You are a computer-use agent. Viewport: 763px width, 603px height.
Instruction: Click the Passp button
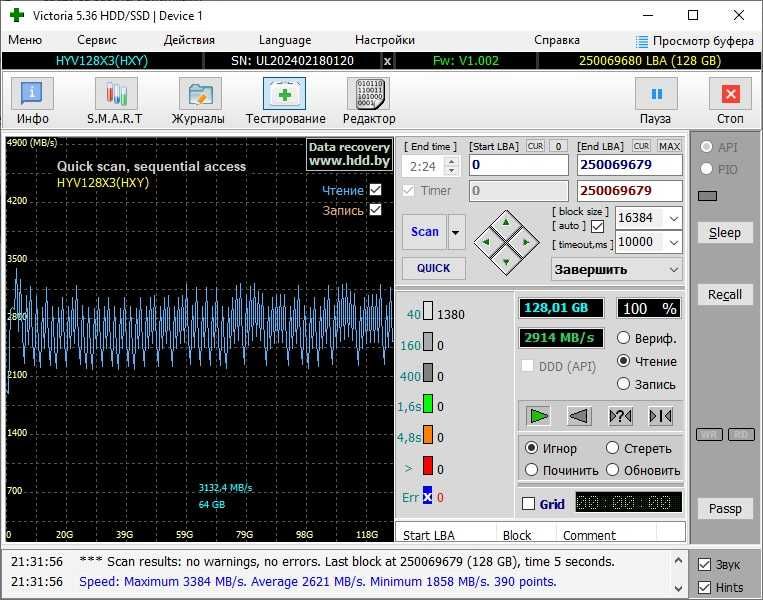click(725, 509)
